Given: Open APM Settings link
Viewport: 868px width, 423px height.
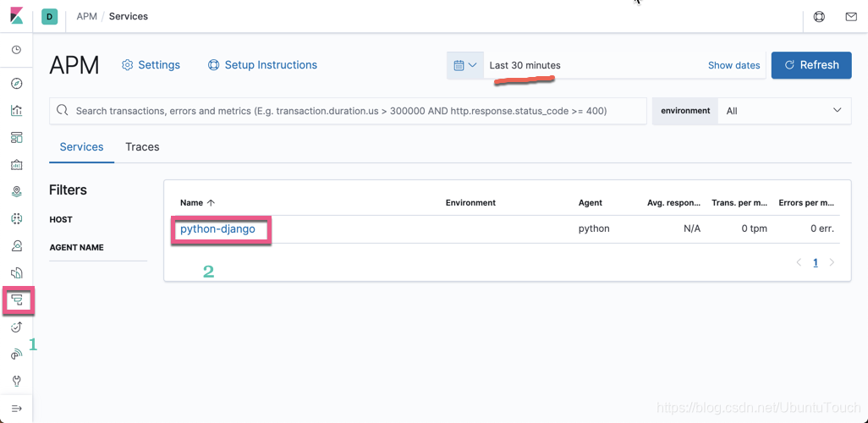Looking at the screenshot, I should [x=151, y=65].
